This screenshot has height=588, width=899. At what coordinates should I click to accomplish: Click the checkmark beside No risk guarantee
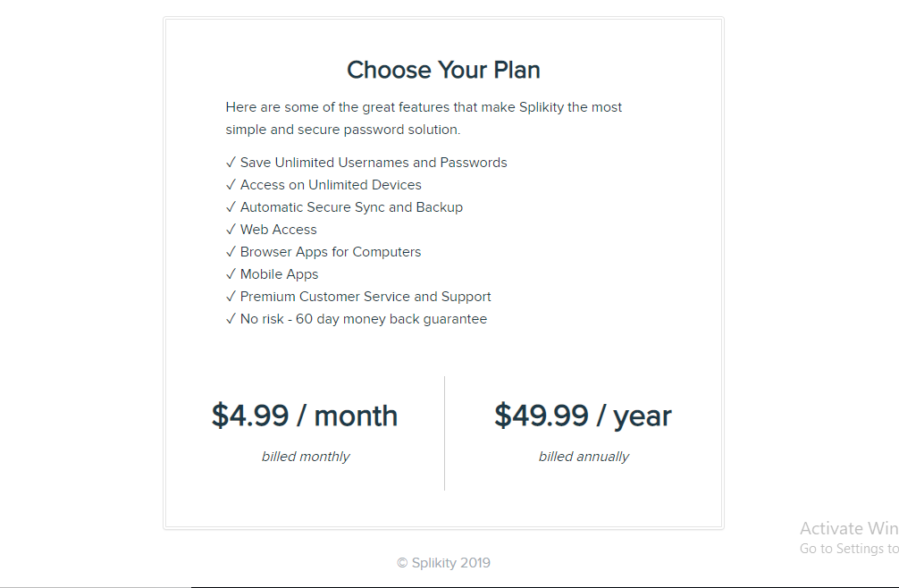point(231,319)
